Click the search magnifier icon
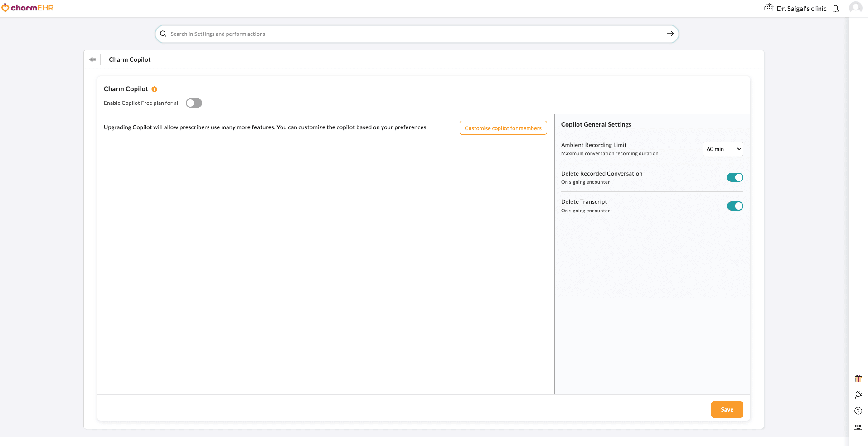Viewport: 868px width, 446px height. [163, 34]
